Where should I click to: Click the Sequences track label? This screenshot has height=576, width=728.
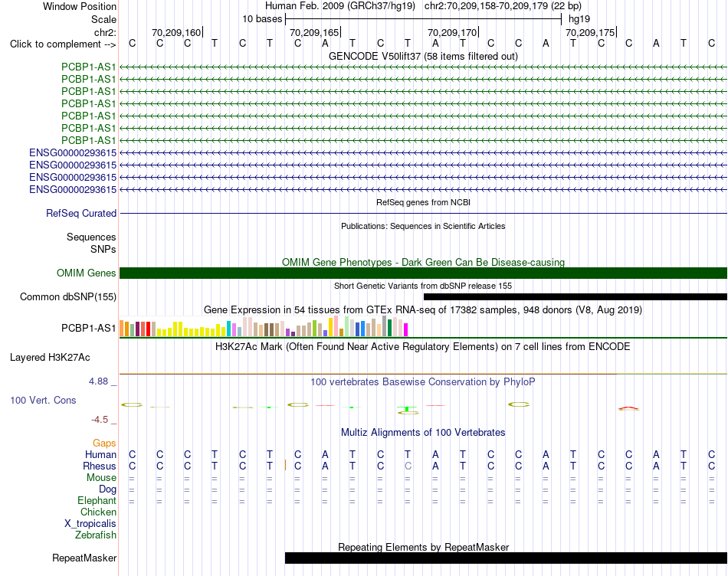(91, 237)
